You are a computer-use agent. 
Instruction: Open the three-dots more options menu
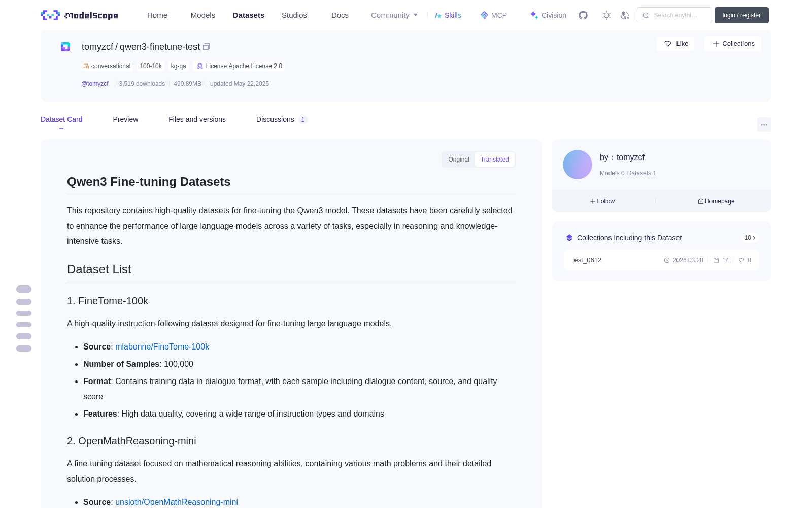764,124
